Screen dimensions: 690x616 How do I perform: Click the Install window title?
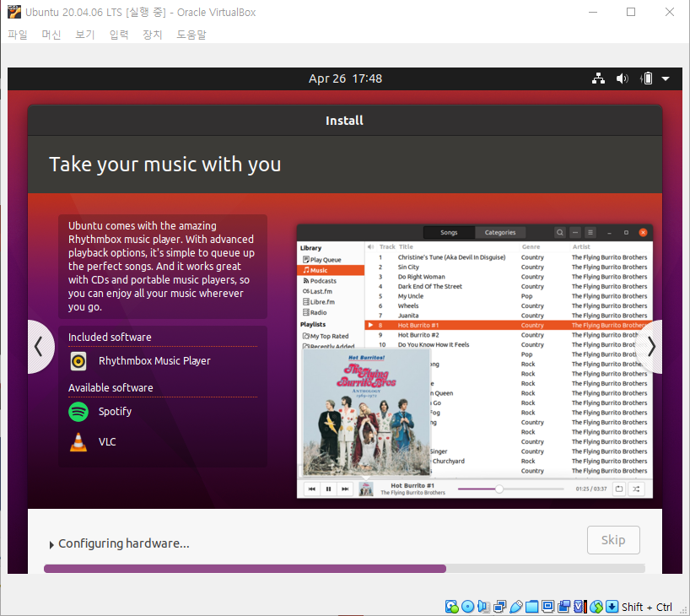click(x=344, y=121)
